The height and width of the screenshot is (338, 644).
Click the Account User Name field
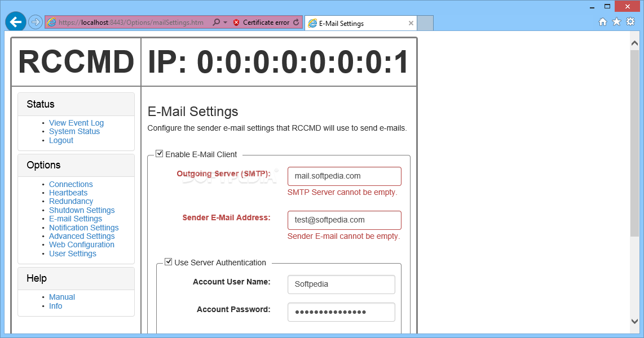coord(341,284)
